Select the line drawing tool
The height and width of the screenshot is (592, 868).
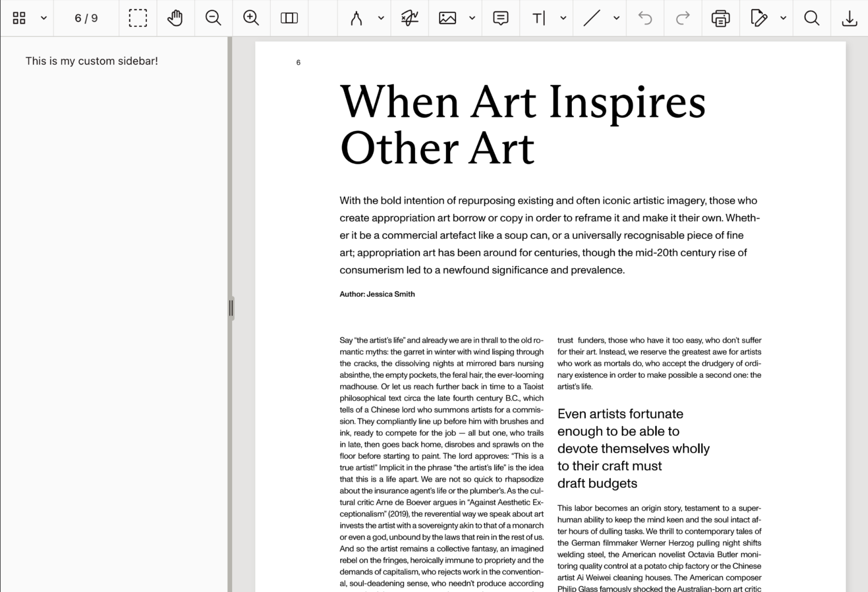pos(592,18)
